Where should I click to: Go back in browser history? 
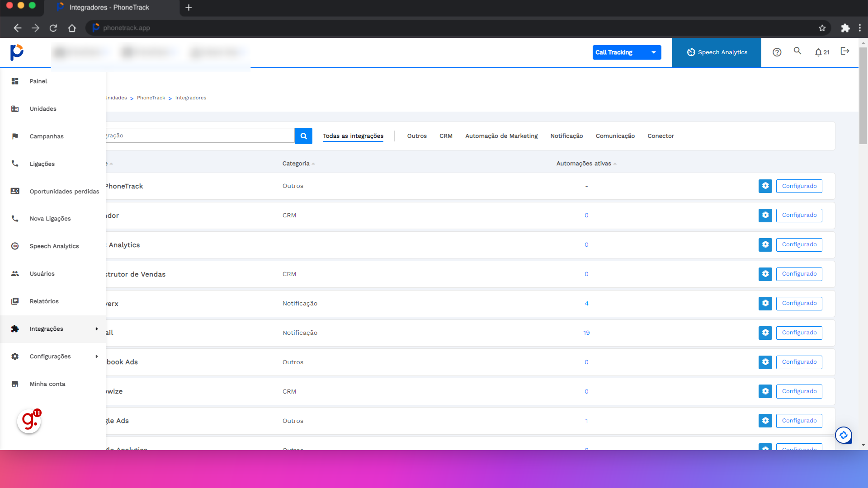[x=18, y=28]
